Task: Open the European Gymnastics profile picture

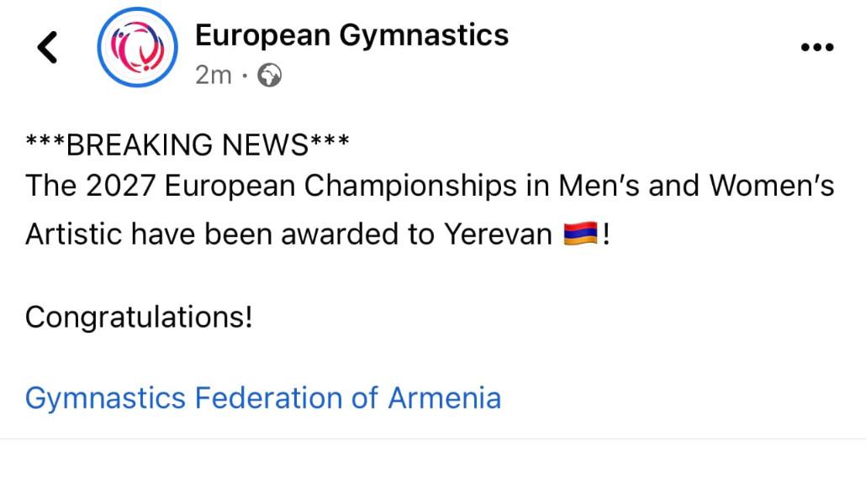Action: point(137,47)
